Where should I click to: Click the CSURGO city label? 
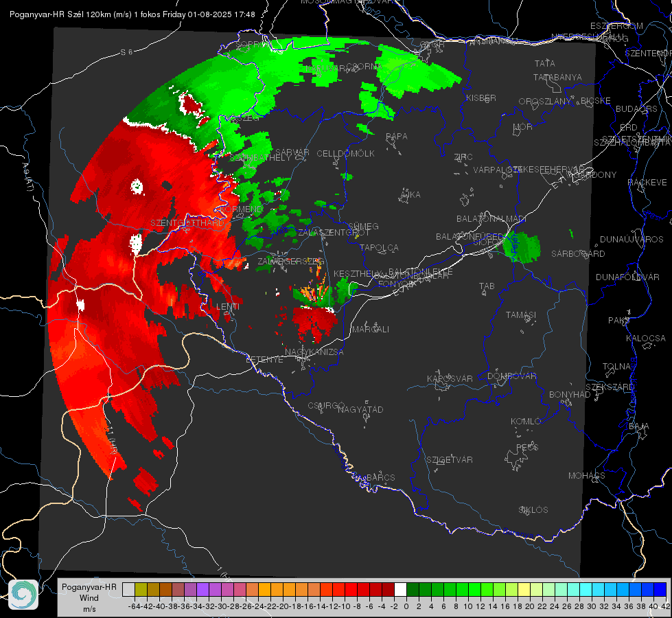click(326, 406)
